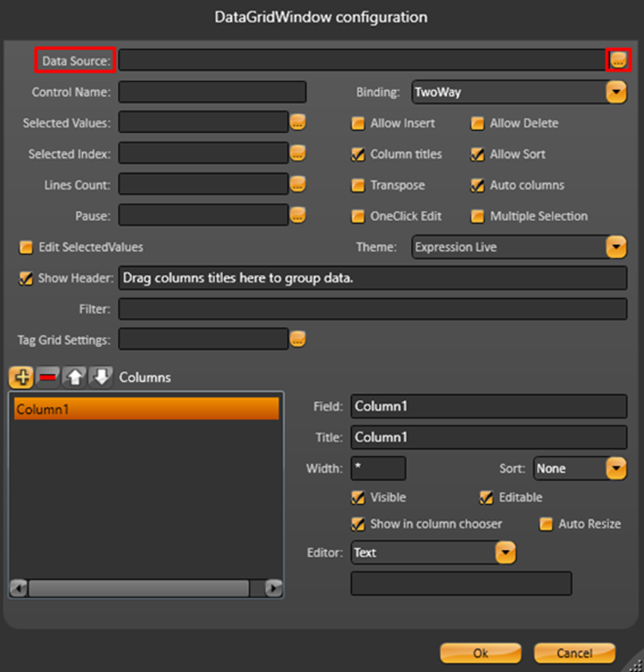Disable the Show Header checkbox
Screen dimensions: 644x672
coord(26,278)
